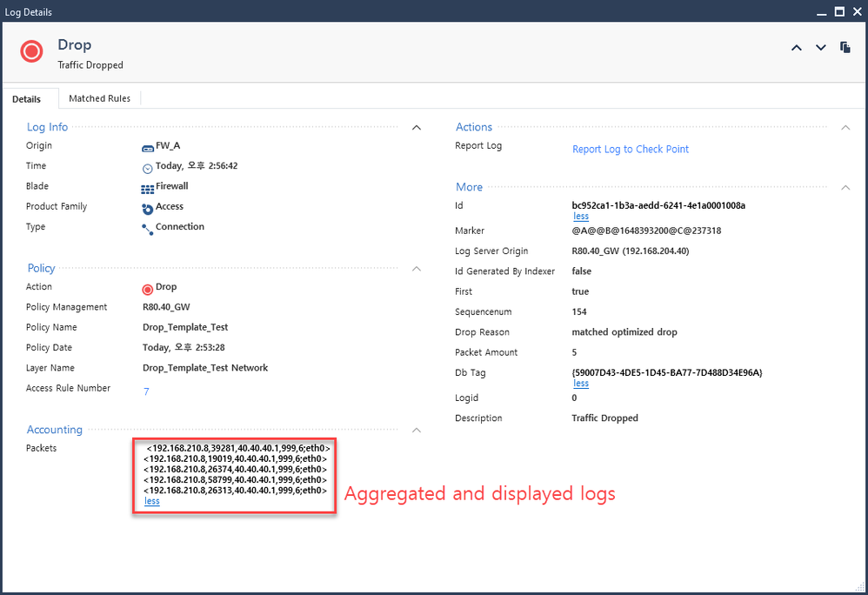Go to next log using down arrow

click(x=820, y=48)
